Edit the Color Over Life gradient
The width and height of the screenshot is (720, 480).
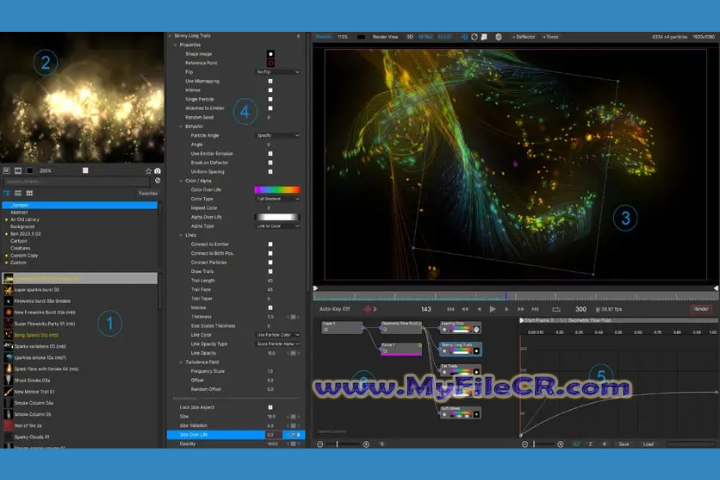click(x=277, y=190)
